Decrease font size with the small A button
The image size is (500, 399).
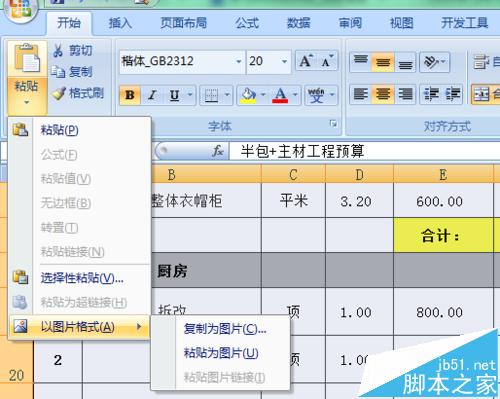pyautogui.click(x=327, y=61)
